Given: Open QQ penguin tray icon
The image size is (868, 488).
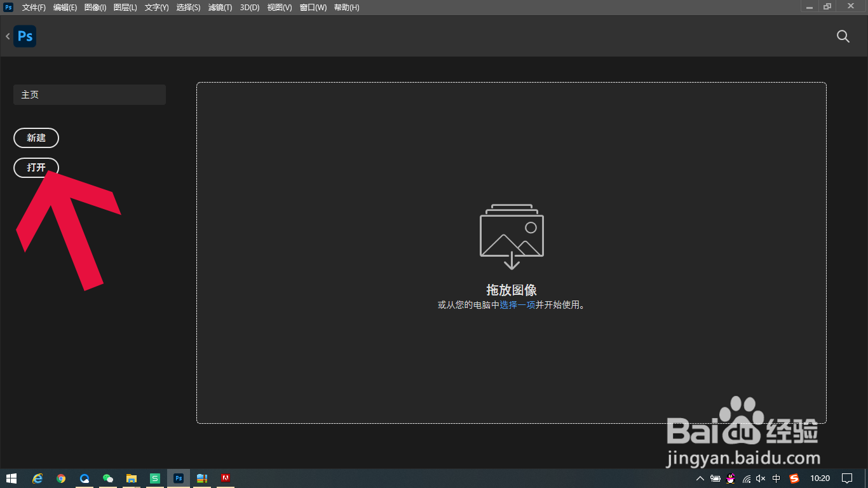Looking at the screenshot, I should (731, 478).
